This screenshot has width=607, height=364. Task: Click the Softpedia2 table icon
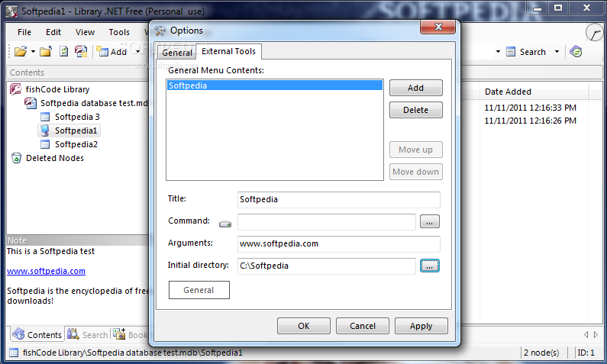[45, 144]
